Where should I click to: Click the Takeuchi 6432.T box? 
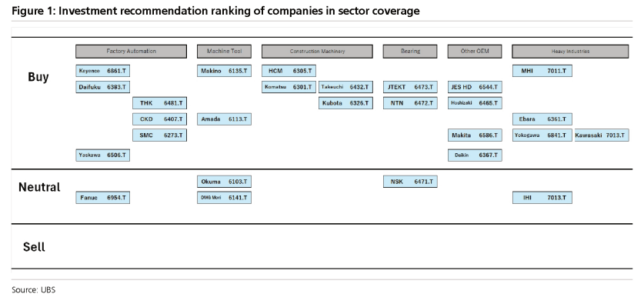point(345,87)
